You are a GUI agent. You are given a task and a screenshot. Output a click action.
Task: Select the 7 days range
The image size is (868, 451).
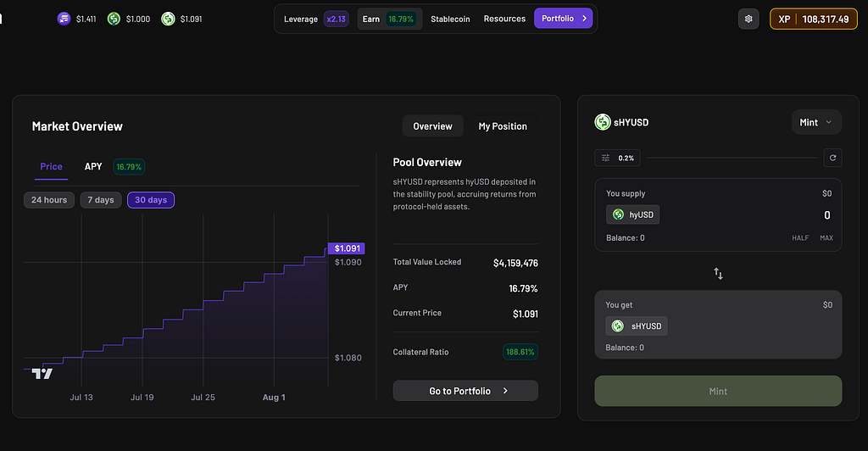pyautogui.click(x=101, y=200)
